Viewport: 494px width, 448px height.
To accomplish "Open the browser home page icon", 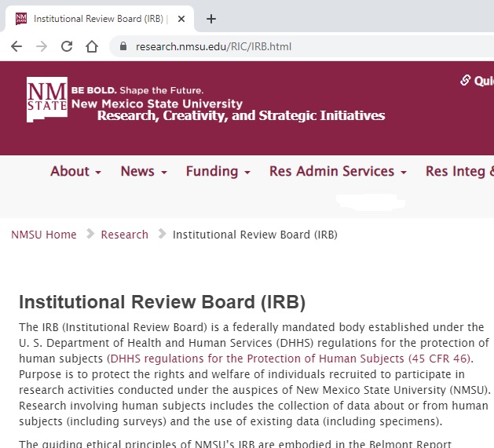I will tap(92, 46).
